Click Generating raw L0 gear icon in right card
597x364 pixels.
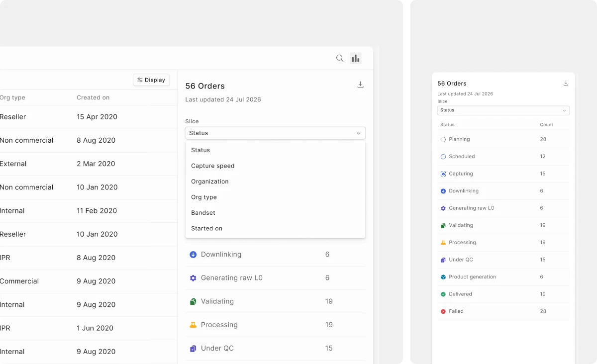(x=443, y=208)
